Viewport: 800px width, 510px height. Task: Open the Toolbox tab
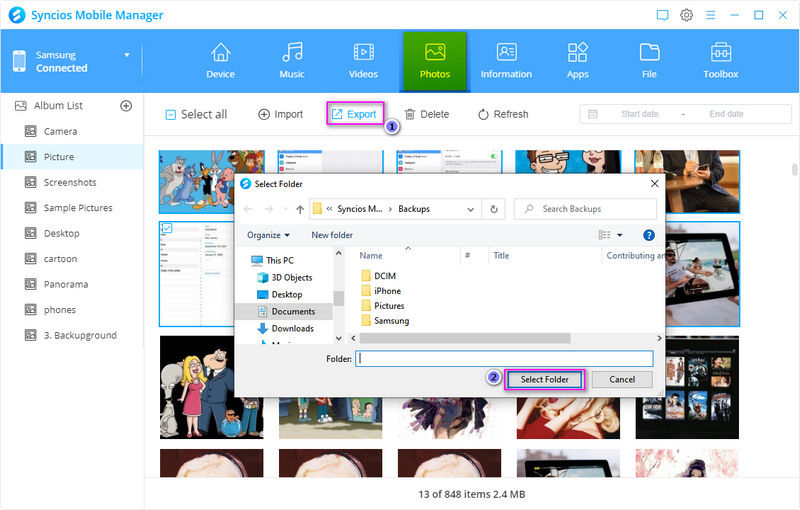tap(720, 61)
